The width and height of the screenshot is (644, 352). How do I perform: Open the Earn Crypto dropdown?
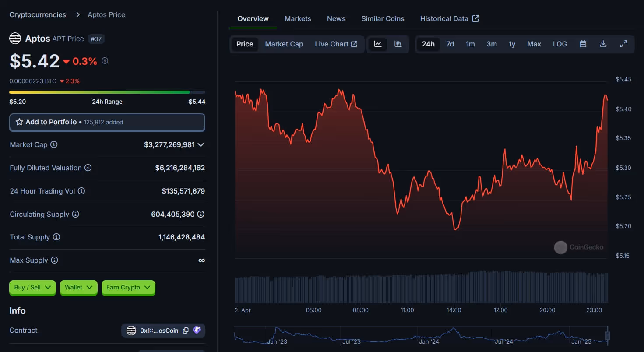(x=128, y=287)
